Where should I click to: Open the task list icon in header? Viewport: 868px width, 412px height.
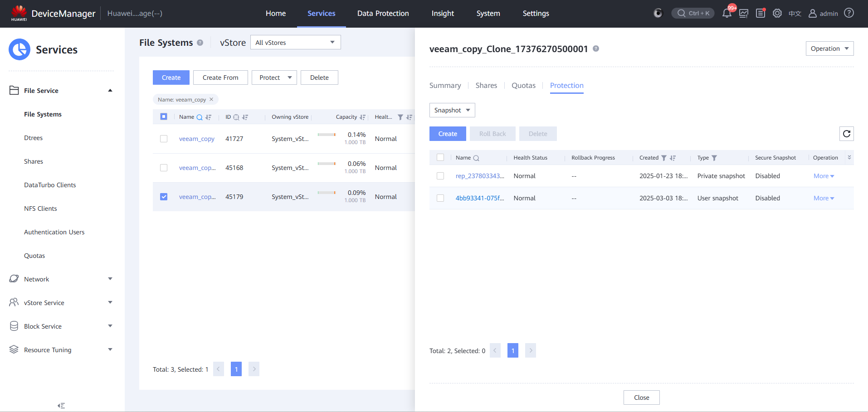click(x=761, y=13)
